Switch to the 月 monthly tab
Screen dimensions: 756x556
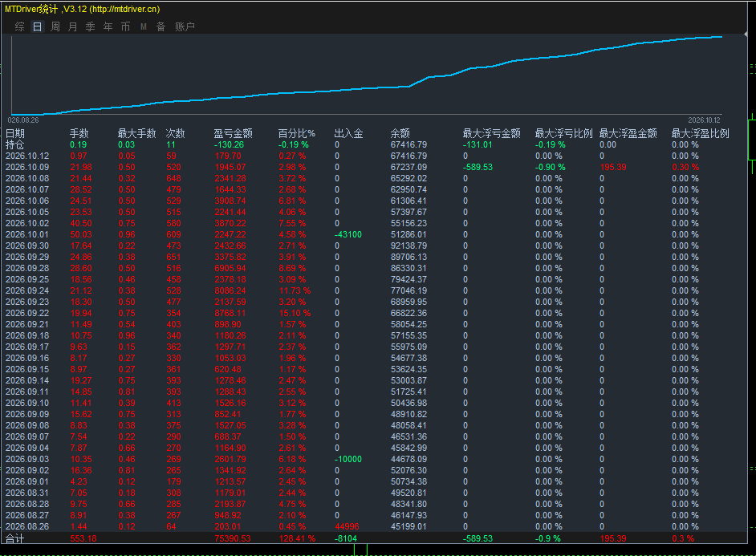pyautogui.click(x=73, y=26)
